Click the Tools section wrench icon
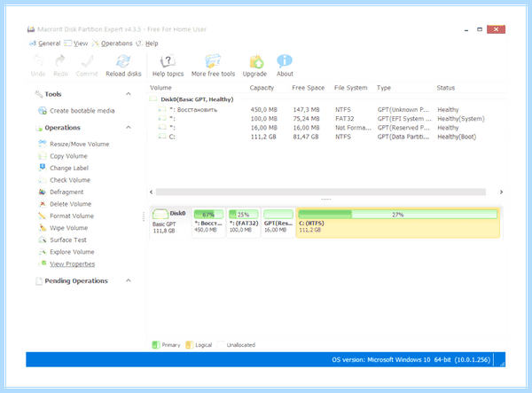 [39, 94]
